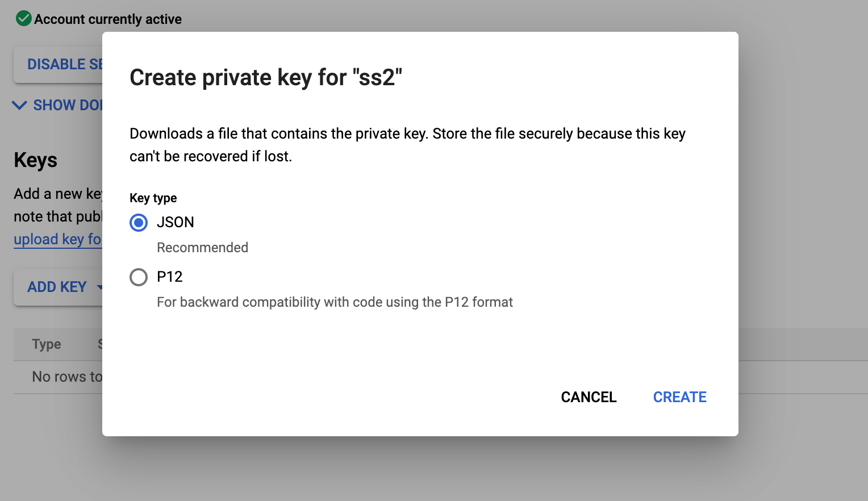
Task: Cancel private key creation
Action: pos(589,397)
